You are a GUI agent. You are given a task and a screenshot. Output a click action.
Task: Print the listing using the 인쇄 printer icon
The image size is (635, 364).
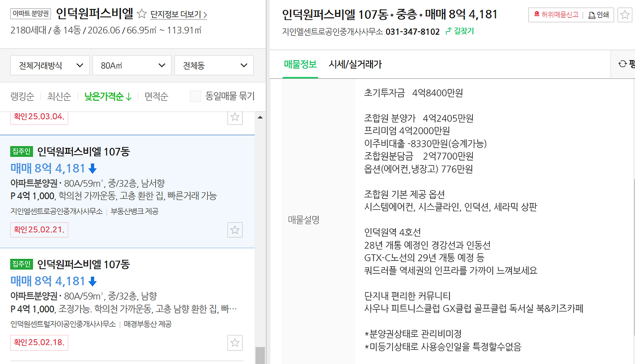point(592,14)
